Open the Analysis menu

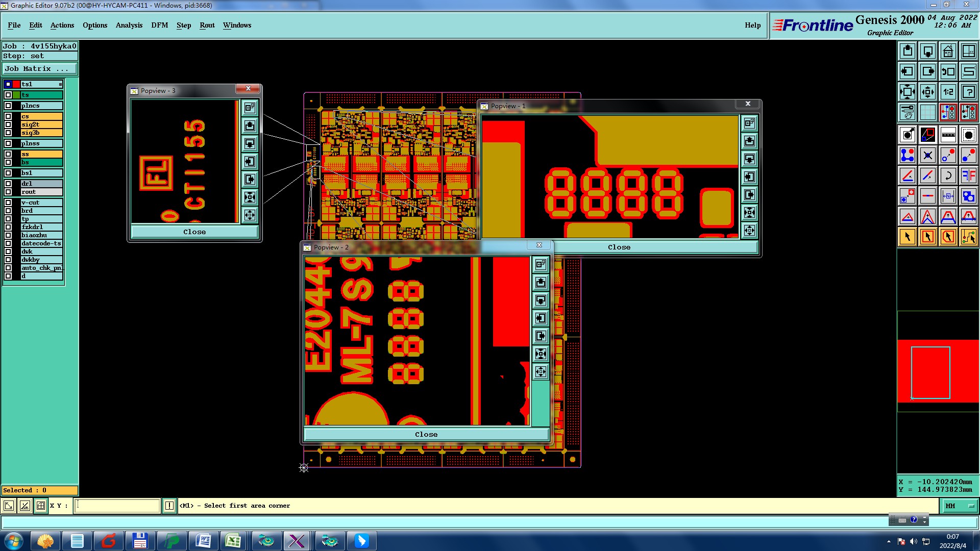tap(129, 25)
